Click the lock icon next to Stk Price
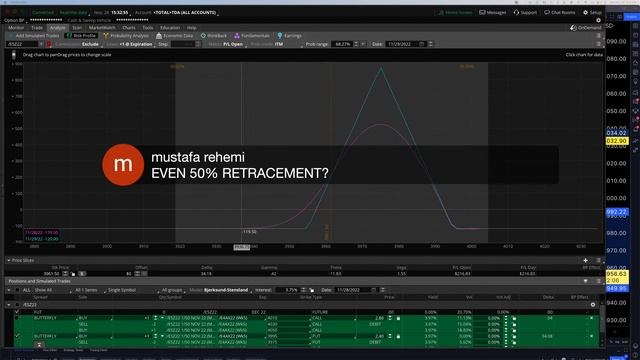The image size is (640, 360). point(73,273)
